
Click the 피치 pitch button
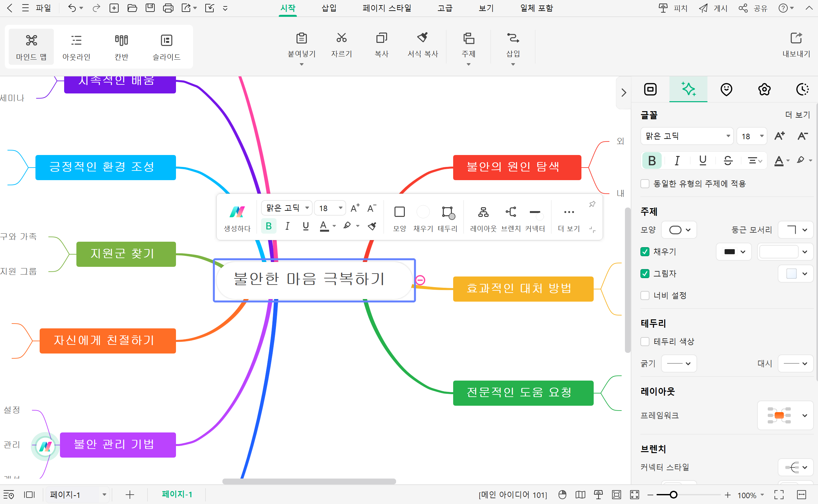[673, 8]
